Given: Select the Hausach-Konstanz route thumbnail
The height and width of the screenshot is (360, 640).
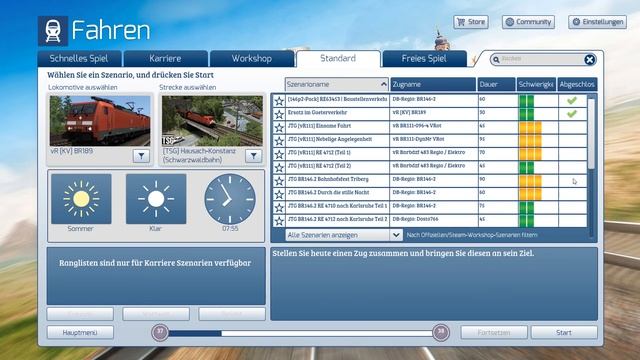Looking at the screenshot, I should click(212, 121).
